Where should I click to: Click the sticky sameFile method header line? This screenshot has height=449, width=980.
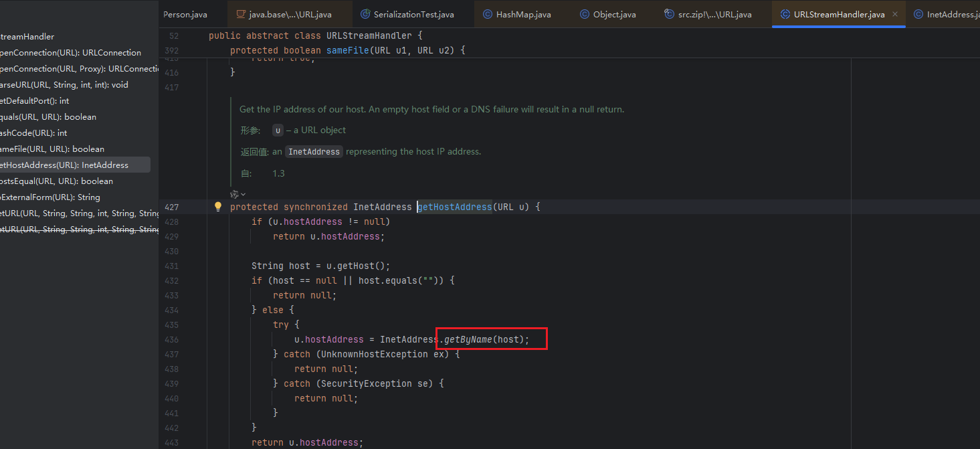tap(348, 50)
